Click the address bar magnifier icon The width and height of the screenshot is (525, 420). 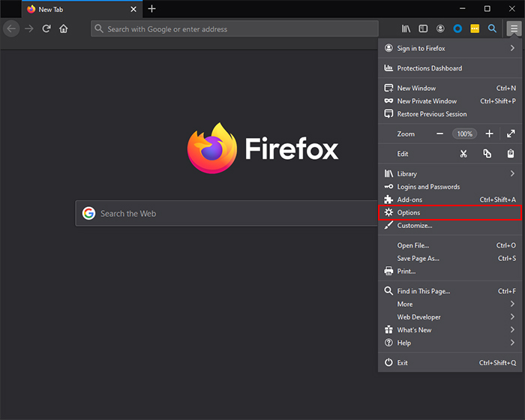click(x=99, y=28)
